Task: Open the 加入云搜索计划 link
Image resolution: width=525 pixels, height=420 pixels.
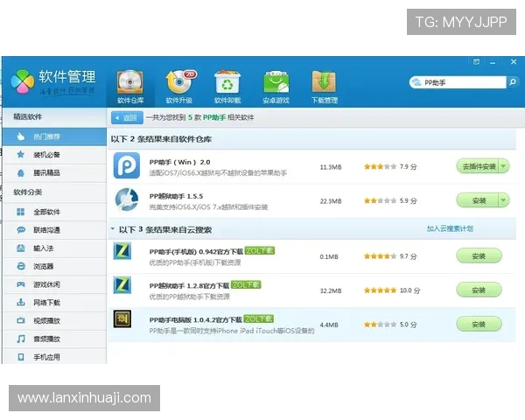Action: (x=450, y=228)
